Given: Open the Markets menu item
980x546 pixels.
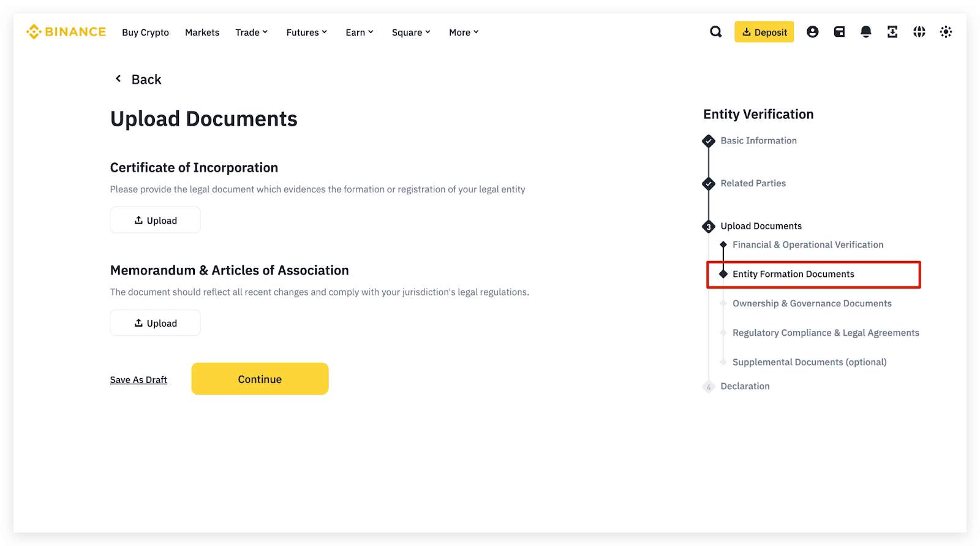Looking at the screenshot, I should point(202,32).
